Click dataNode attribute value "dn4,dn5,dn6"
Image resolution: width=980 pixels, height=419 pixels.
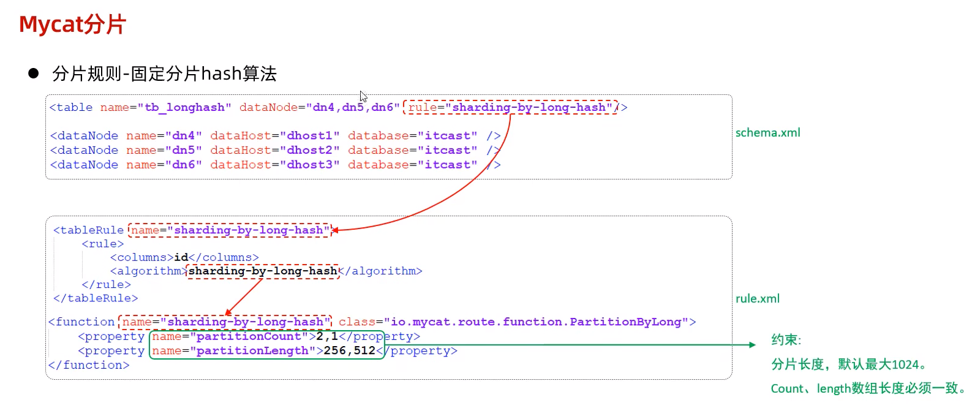tap(353, 107)
